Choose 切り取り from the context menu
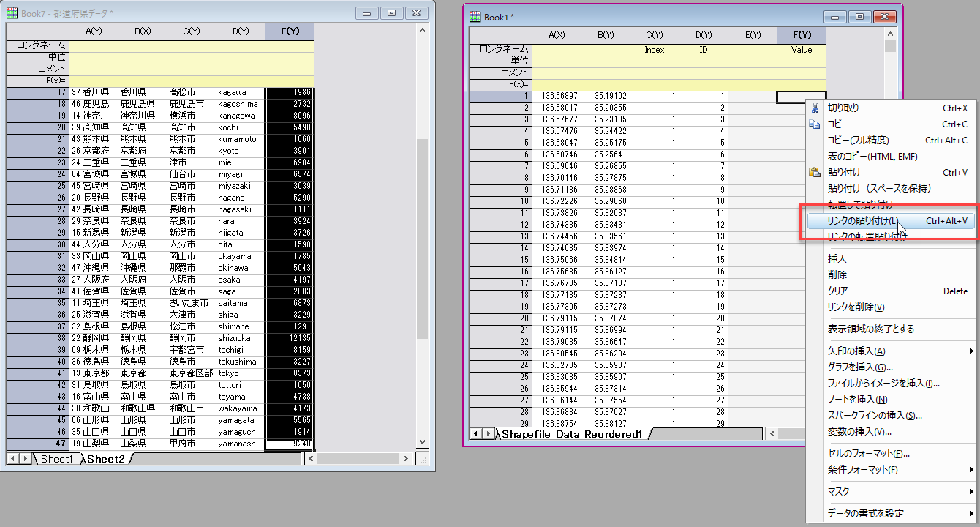This screenshot has width=980, height=527. click(x=891, y=108)
